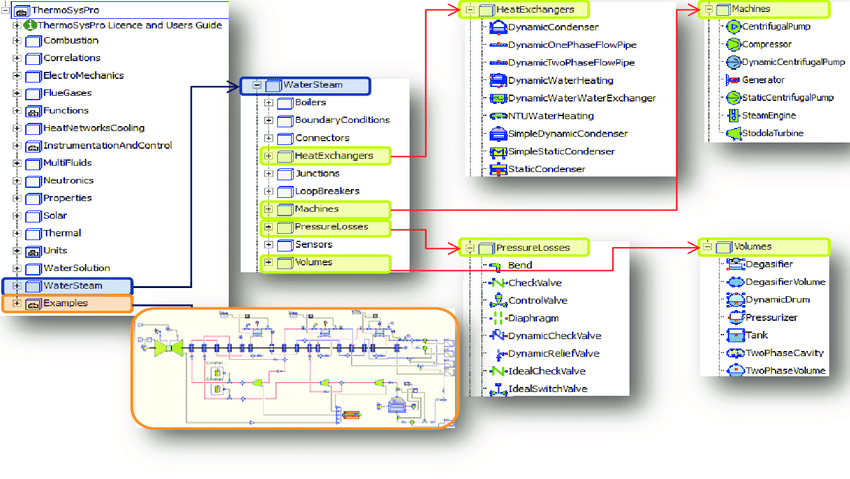The width and height of the screenshot is (850, 479).
Task: Select the Properties package
Action: point(67,198)
